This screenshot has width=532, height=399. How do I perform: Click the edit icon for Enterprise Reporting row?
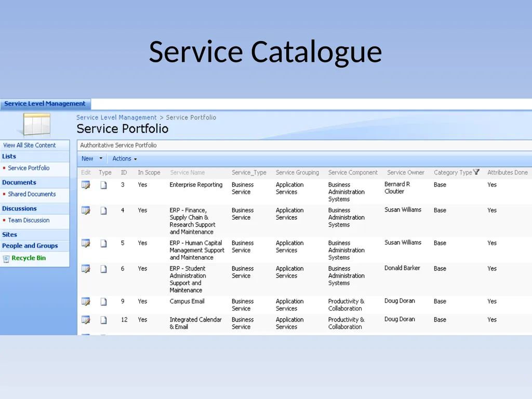click(86, 185)
